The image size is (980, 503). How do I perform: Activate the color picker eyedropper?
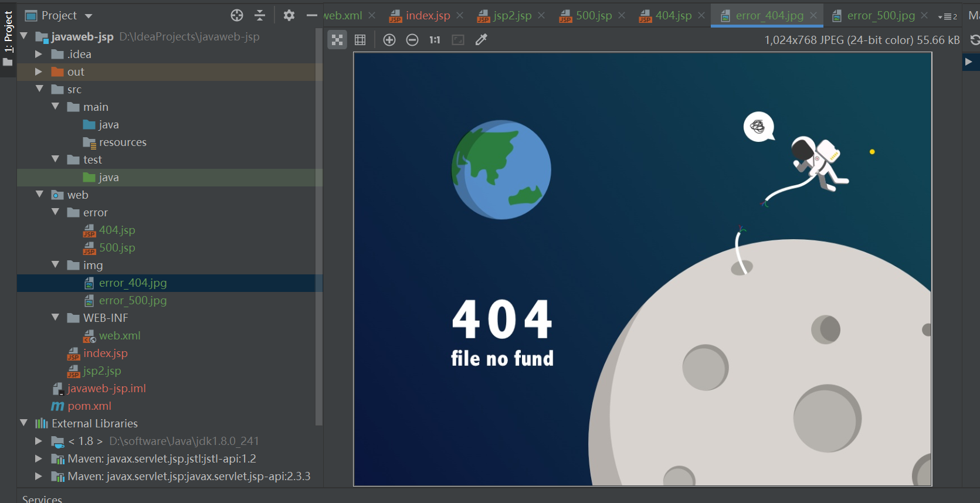point(481,40)
